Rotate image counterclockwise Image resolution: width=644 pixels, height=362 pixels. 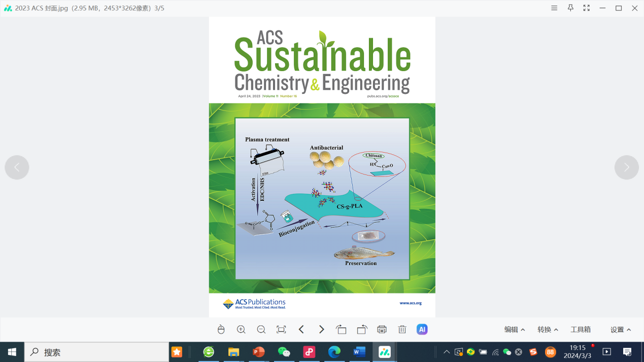(x=342, y=330)
